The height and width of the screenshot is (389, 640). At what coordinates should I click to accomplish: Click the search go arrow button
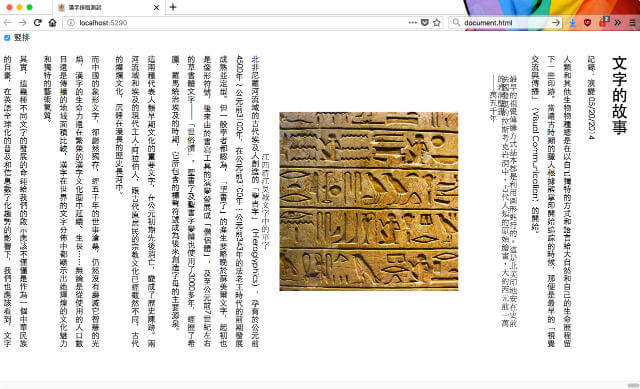[556, 22]
